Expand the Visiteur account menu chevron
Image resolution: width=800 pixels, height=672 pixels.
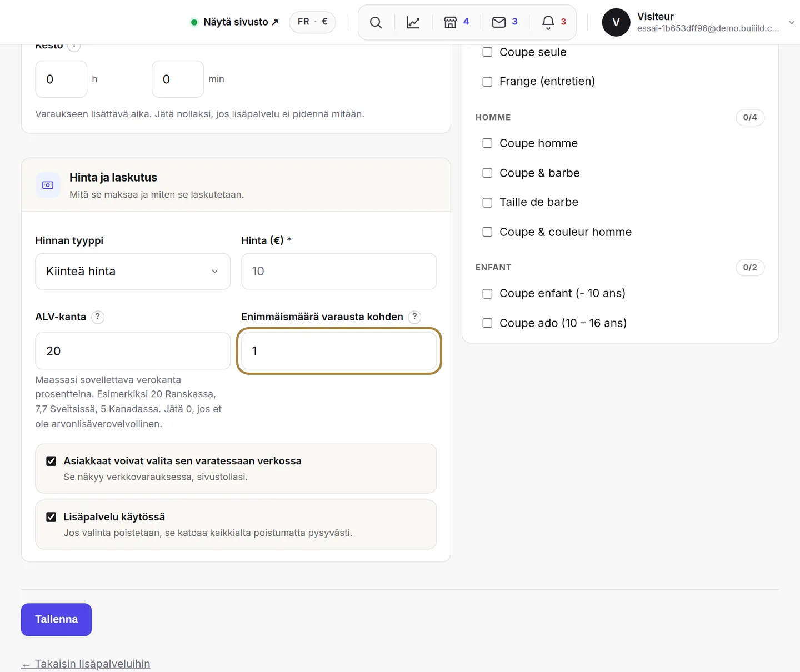(792, 23)
